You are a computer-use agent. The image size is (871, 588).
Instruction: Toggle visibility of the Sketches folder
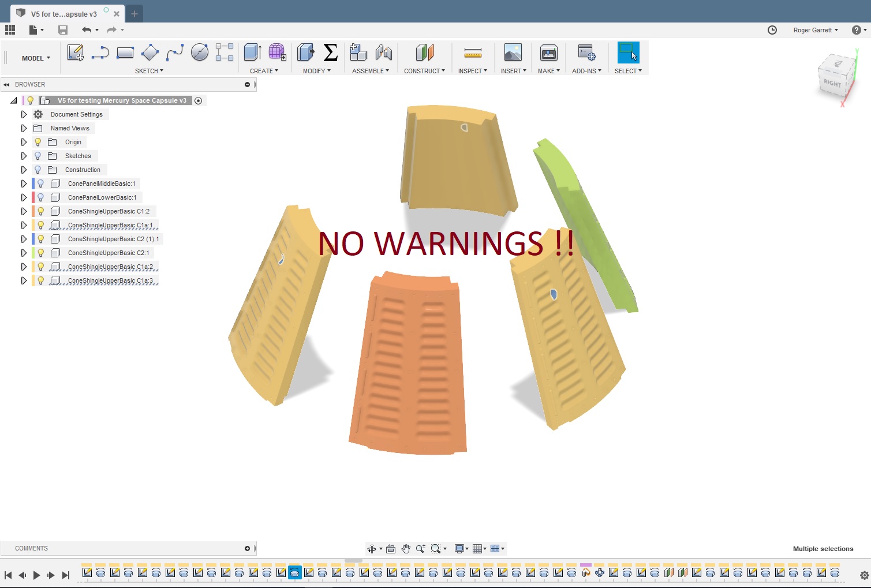pyautogui.click(x=37, y=156)
